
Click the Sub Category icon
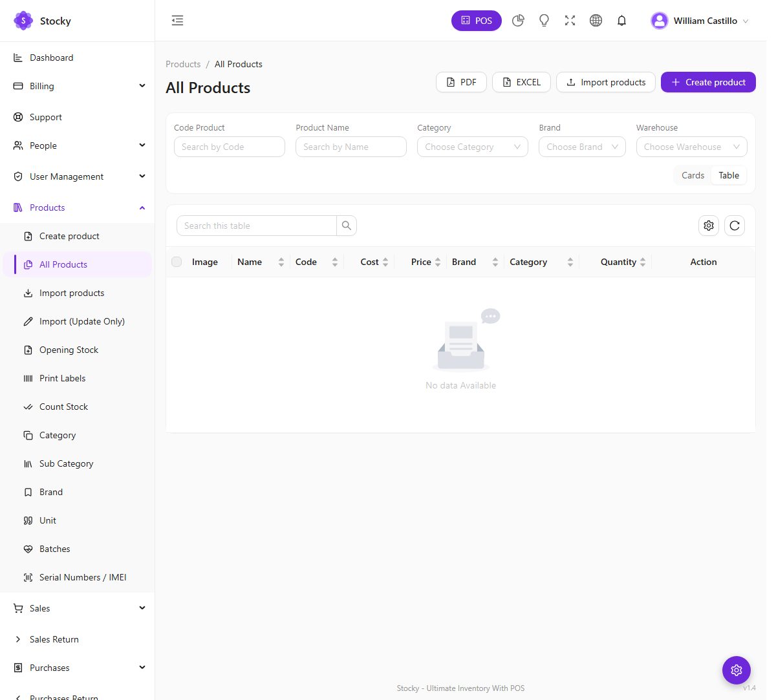(x=28, y=463)
